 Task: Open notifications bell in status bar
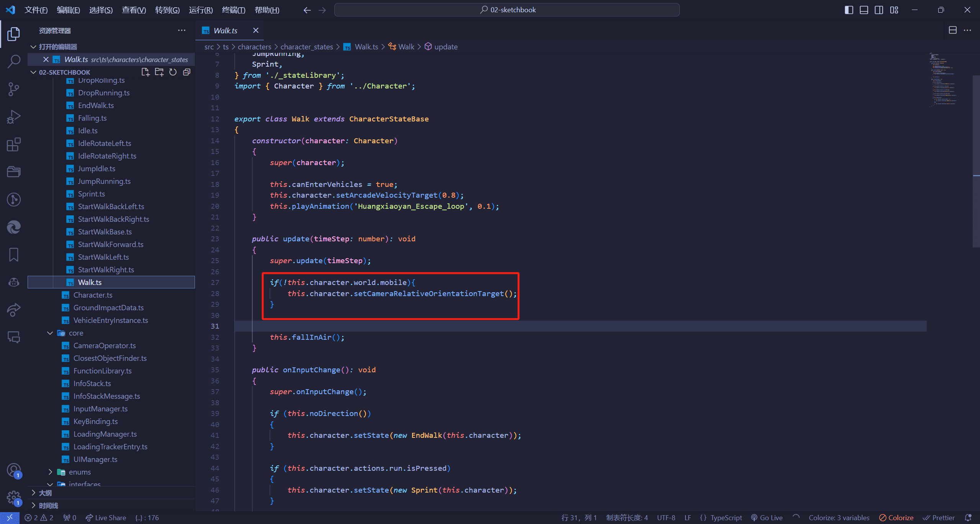(968, 518)
